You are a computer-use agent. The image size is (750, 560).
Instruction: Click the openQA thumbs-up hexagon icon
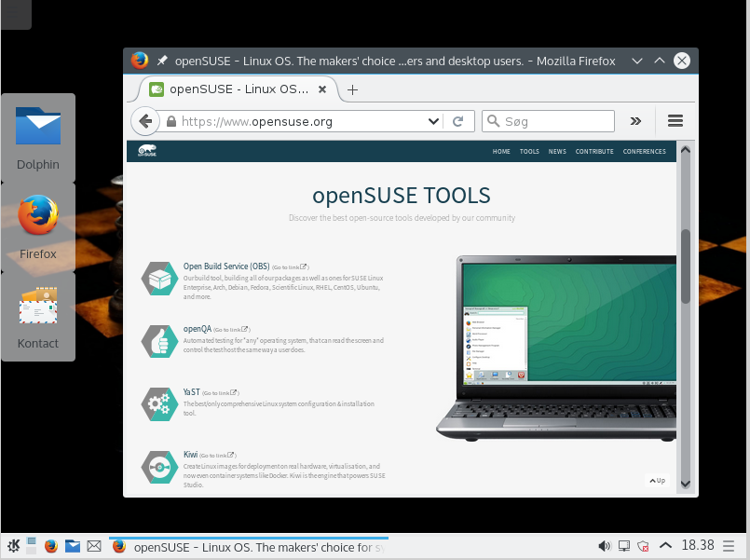[159, 341]
